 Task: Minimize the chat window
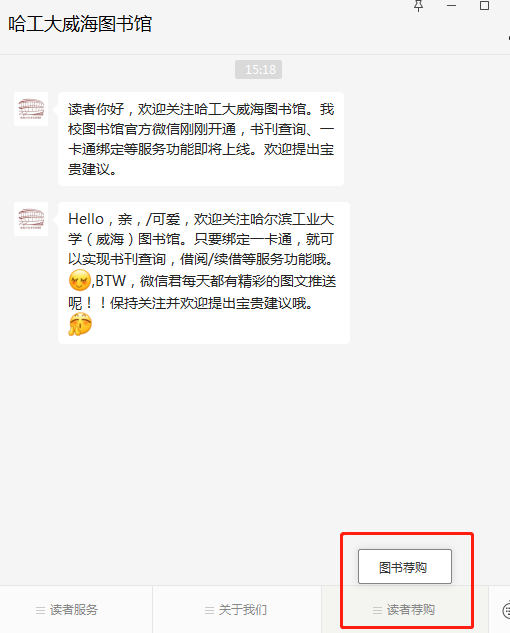click(x=451, y=6)
